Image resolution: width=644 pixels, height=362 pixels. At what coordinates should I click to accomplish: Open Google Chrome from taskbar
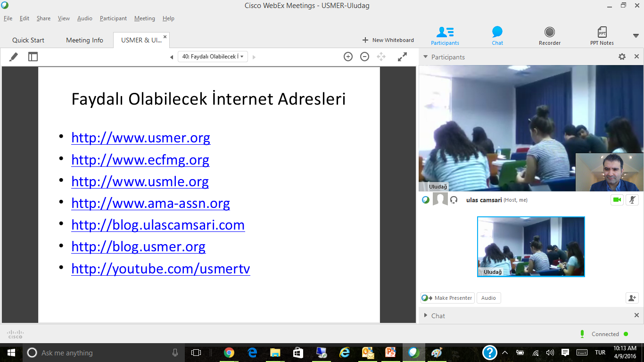(229, 353)
